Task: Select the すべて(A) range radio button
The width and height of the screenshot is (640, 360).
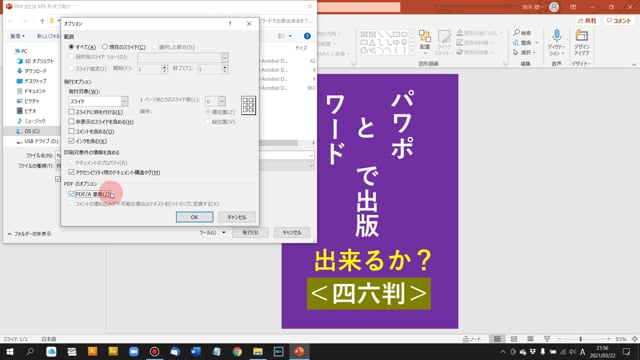Action: 71,47
